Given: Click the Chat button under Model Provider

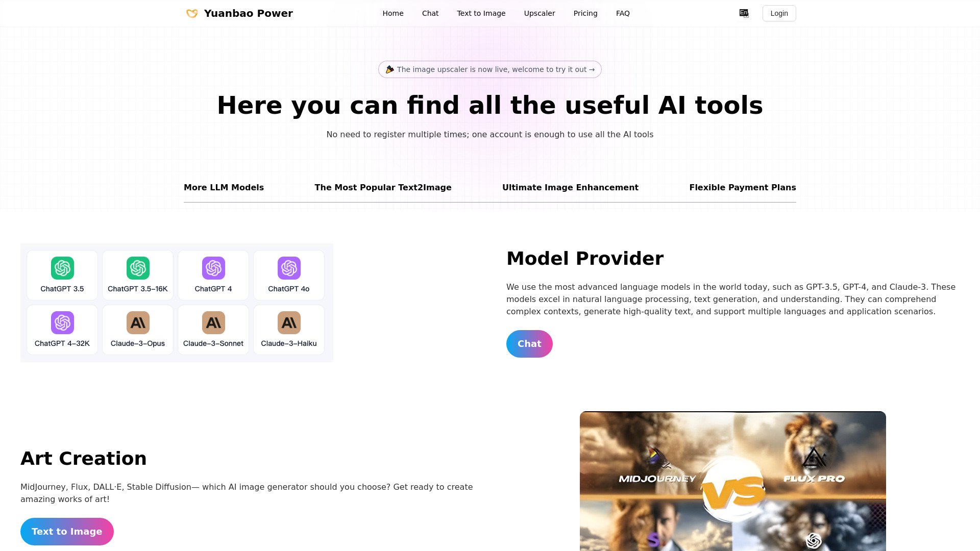Looking at the screenshot, I should click(x=529, y=344).
